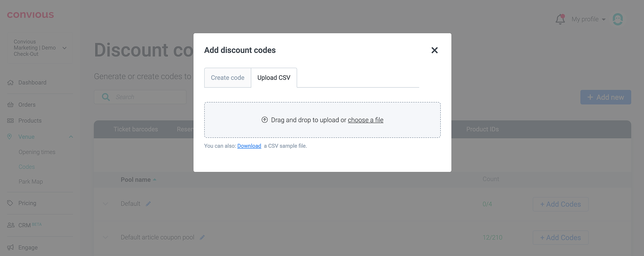Open the notifications bell
The width and height of the screenshot is (644, 256).
pyautogui.click(x=560, y=19)
